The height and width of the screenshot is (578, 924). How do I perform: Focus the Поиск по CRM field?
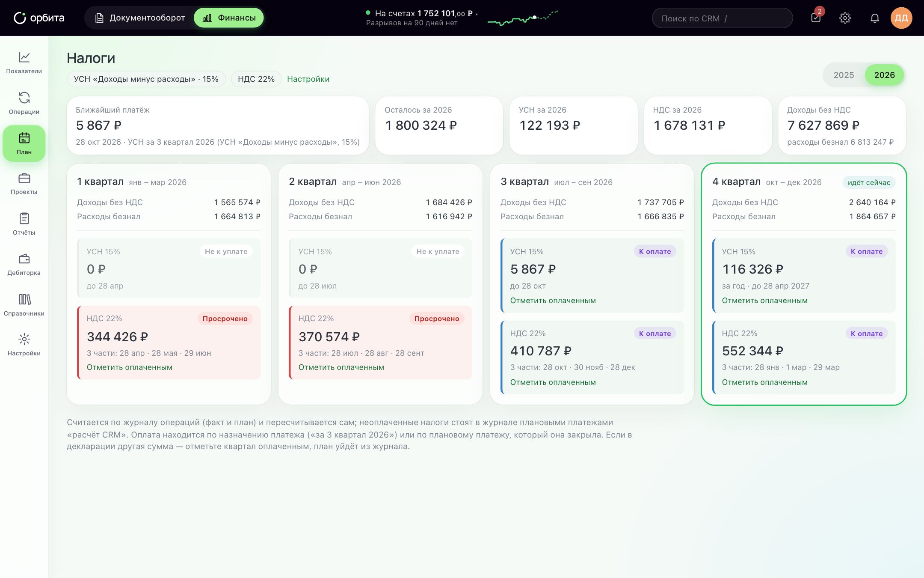pyautogui.click(x=722, y=18)
